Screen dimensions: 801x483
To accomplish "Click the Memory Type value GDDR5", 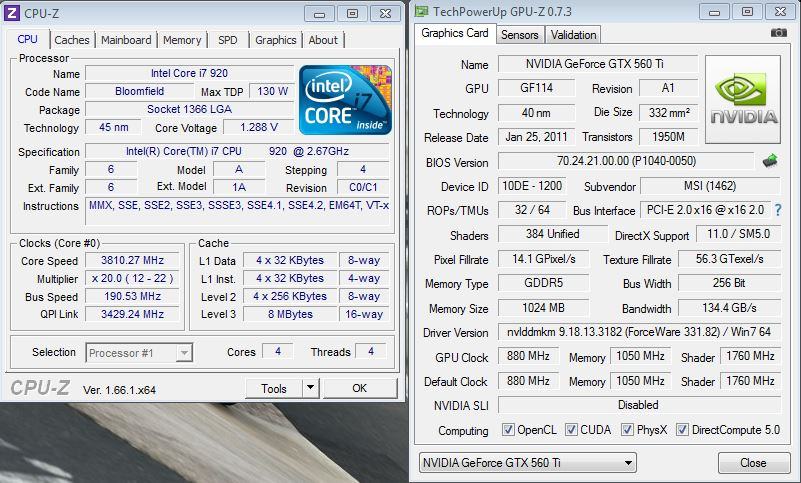I will coord(543,283).
